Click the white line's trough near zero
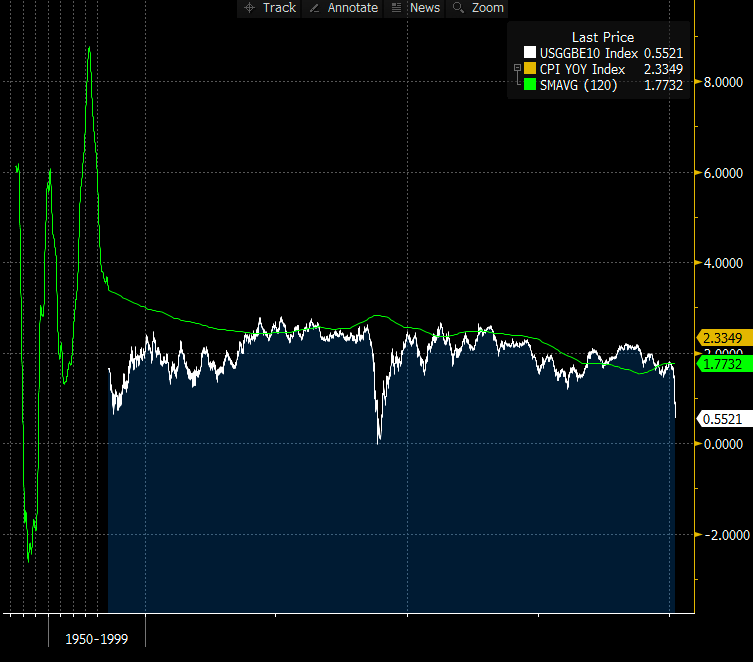 coord(379,440)
